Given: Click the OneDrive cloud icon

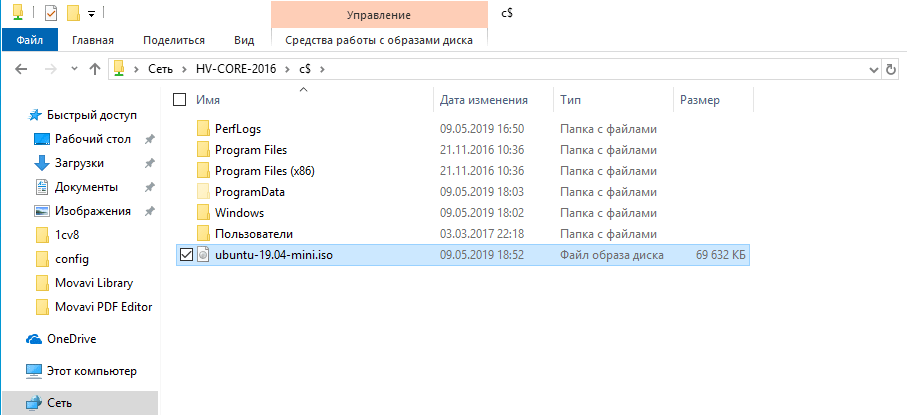Looking at the screenshot, I should point(35,339).
